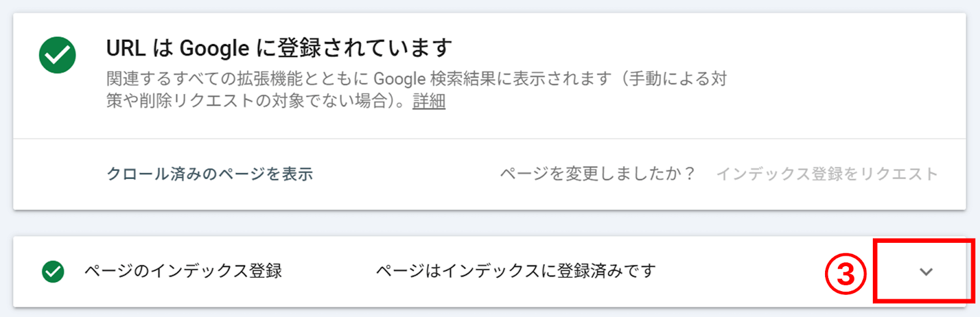Click the ページを変更しましたか？ prompt text
The height and width of the screenshot is (317, 980).
pos(597,174)
